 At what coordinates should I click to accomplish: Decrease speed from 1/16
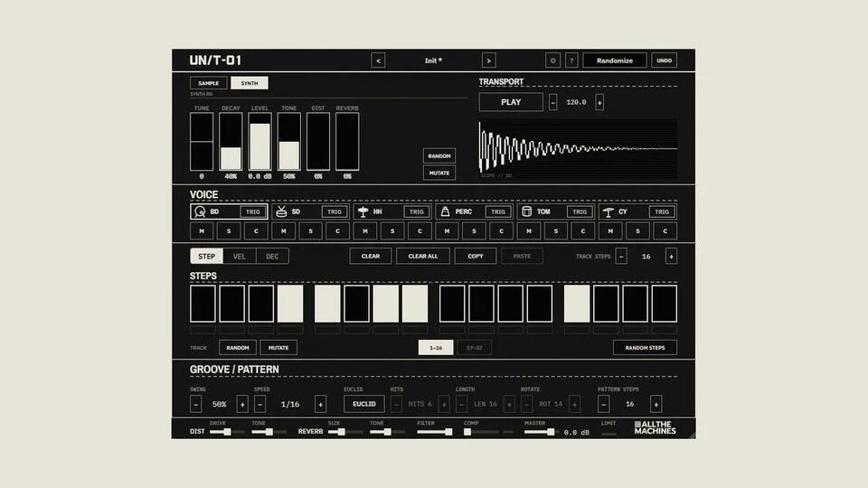click(x=259, y=404)
